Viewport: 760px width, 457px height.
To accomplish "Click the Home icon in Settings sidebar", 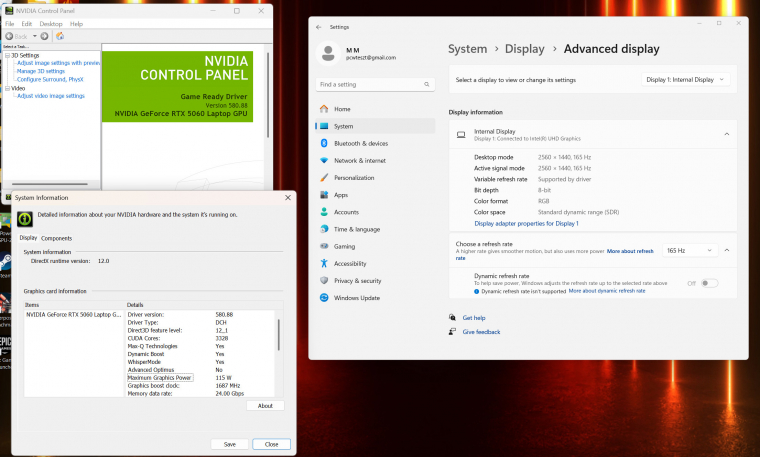I will pyautogui.click(x=324, y=109).
